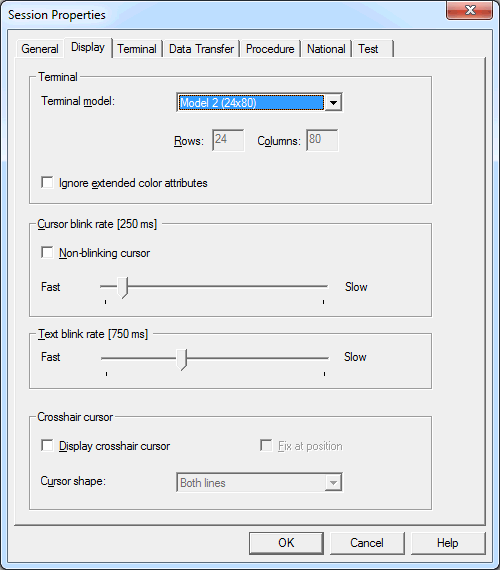500x570 pixels.
Task: Click the Cursor blink rate [250 ms] heading
Action: click(x=97, y=224)
